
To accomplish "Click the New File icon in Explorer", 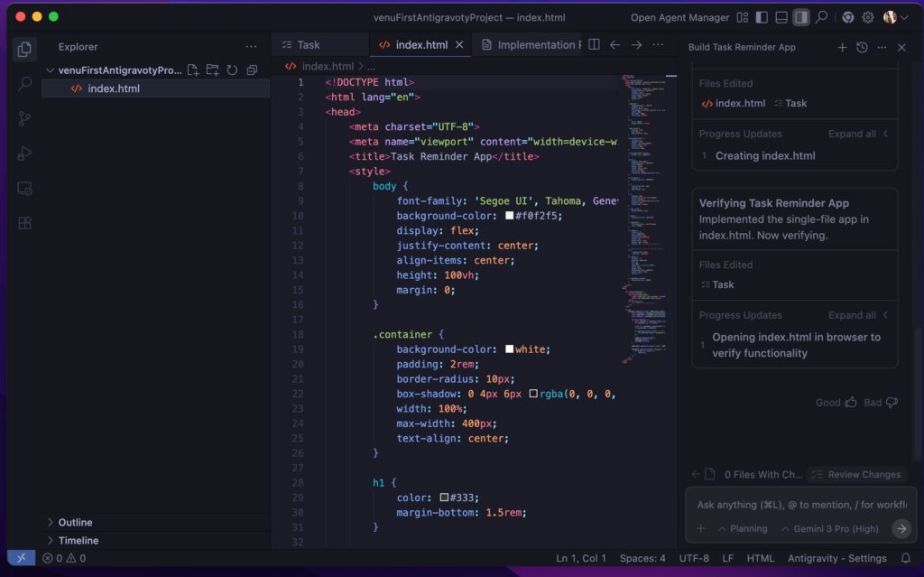I will [x=192, y=70].
